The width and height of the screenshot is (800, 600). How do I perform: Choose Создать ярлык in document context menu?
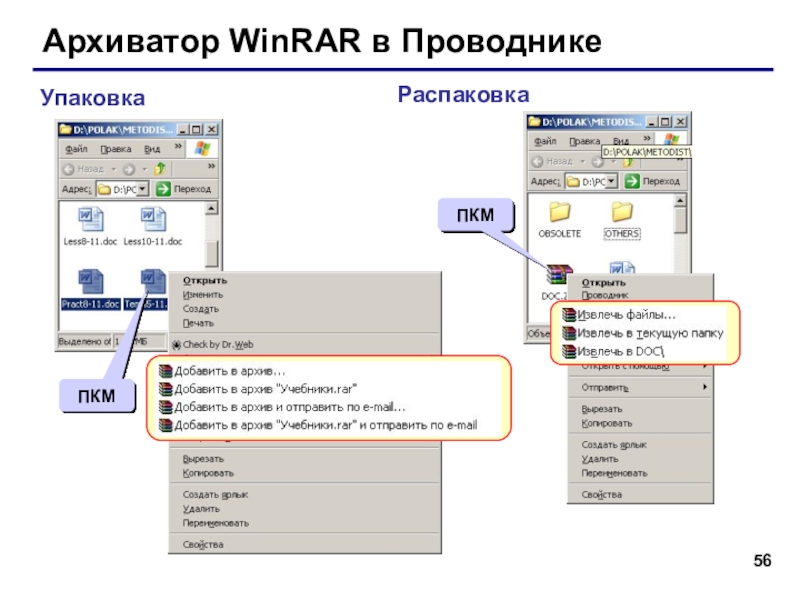click(215, 495)
